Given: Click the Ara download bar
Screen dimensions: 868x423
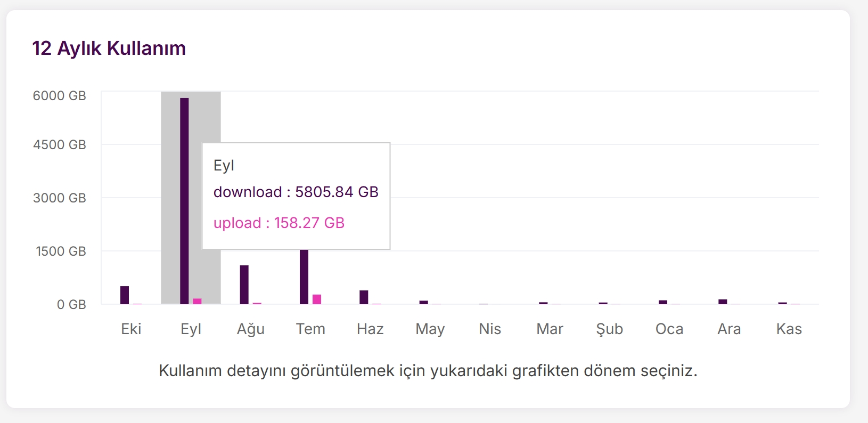Looking at the screenshot, I should 723,302.
